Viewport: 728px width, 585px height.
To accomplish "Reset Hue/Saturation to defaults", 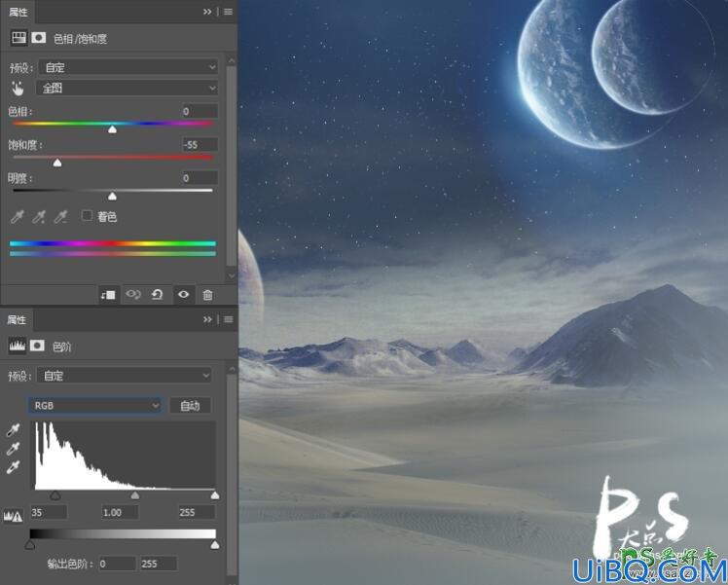I will [x=158, y=295].
